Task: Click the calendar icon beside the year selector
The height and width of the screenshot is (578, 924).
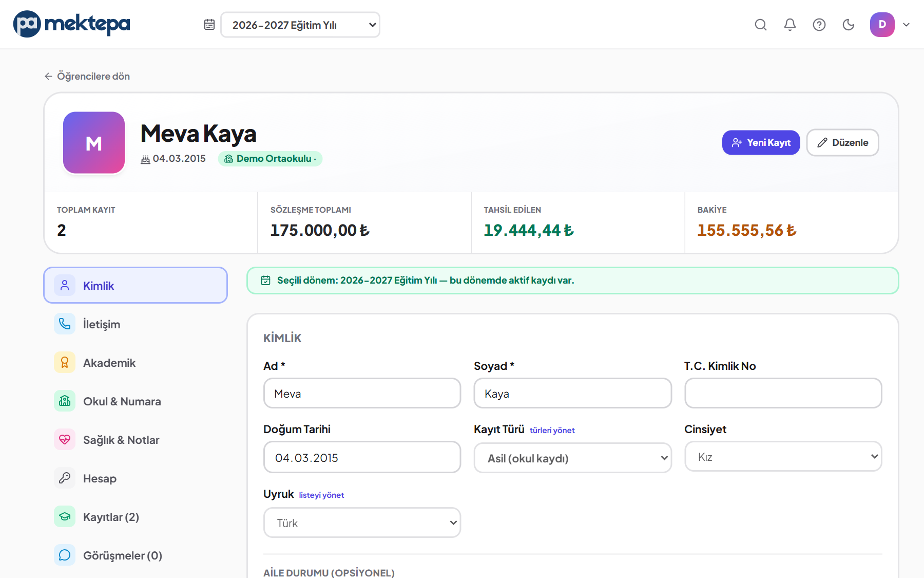Action: (x=209, y=25)
